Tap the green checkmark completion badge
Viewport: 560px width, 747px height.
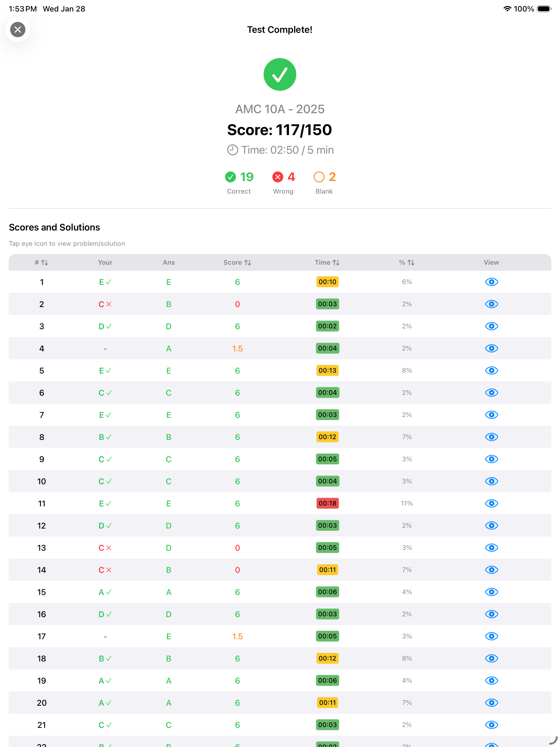(x=280, y=75)
